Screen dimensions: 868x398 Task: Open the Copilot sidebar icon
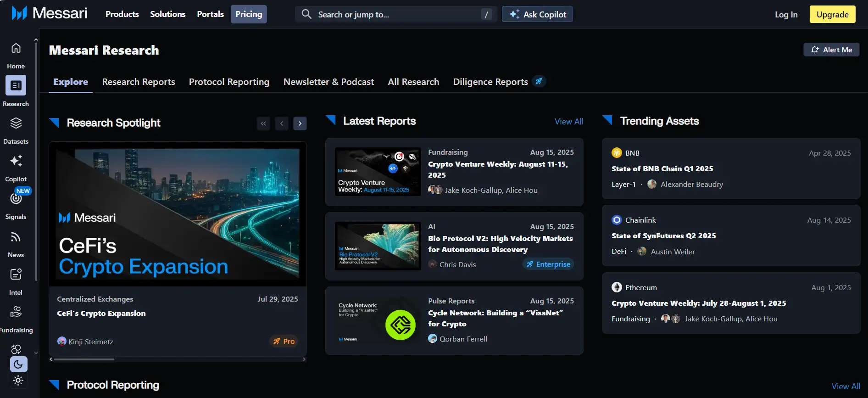tap(16, 161)
